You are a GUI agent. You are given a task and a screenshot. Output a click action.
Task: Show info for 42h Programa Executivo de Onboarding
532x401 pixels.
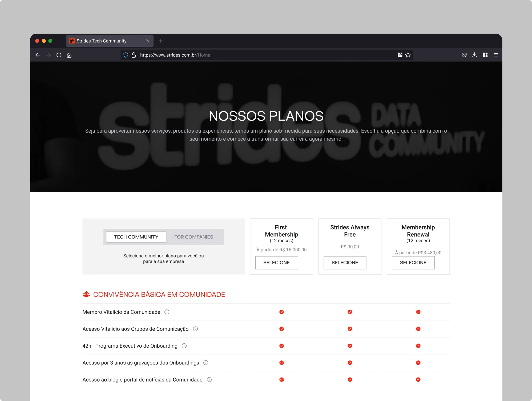click(x=184, y=346)
